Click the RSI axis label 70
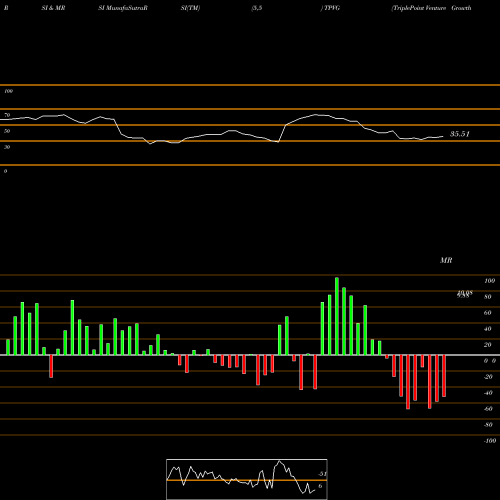This screenshot has height=500, width=500. [7, 115]
